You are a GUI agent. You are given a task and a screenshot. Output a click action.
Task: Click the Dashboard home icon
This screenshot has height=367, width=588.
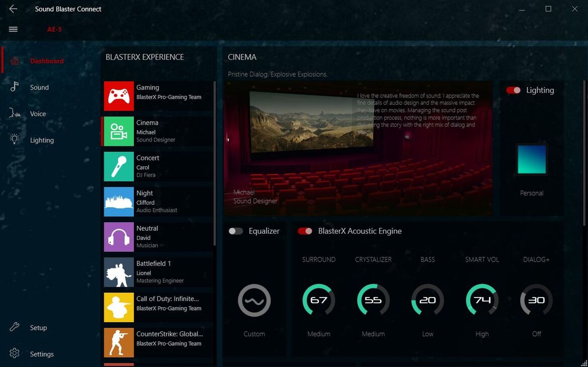tap(15, 61)
